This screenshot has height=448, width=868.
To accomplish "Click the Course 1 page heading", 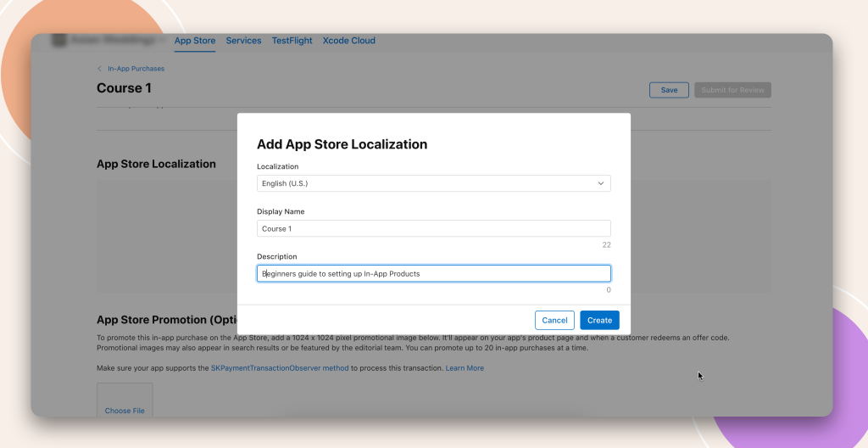I will click(x=124, y=88).
